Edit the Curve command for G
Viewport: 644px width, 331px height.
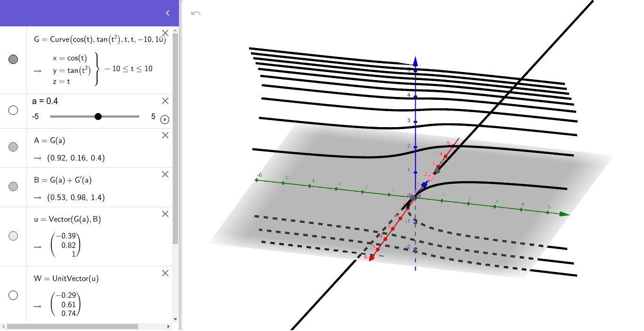pos(94,39)
